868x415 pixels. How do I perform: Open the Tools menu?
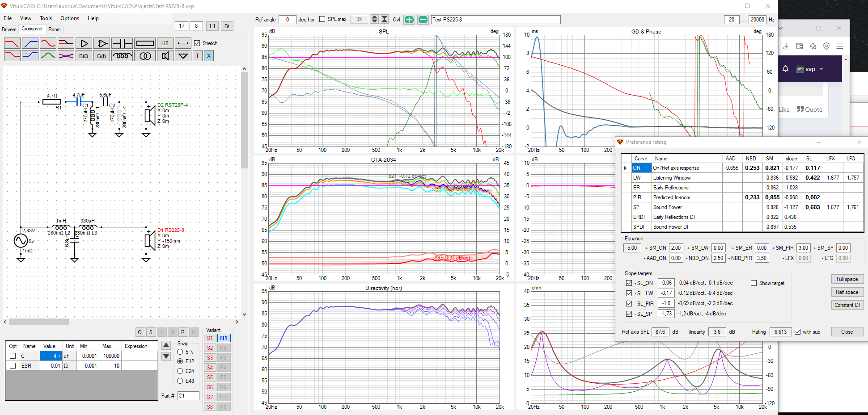point(46,18)
